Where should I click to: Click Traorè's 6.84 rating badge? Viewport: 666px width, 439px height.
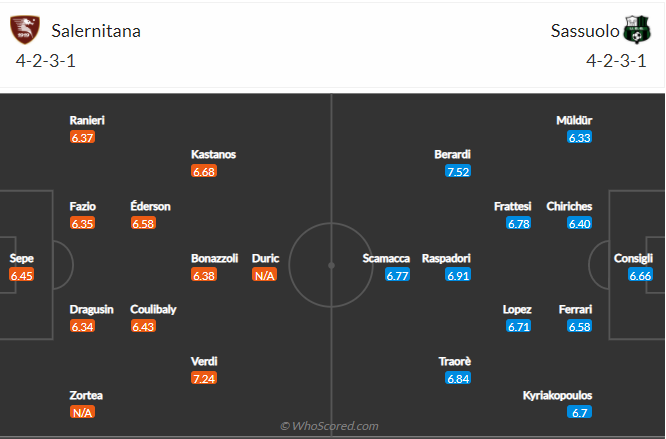pyautogui.click(x=458, y=378)
